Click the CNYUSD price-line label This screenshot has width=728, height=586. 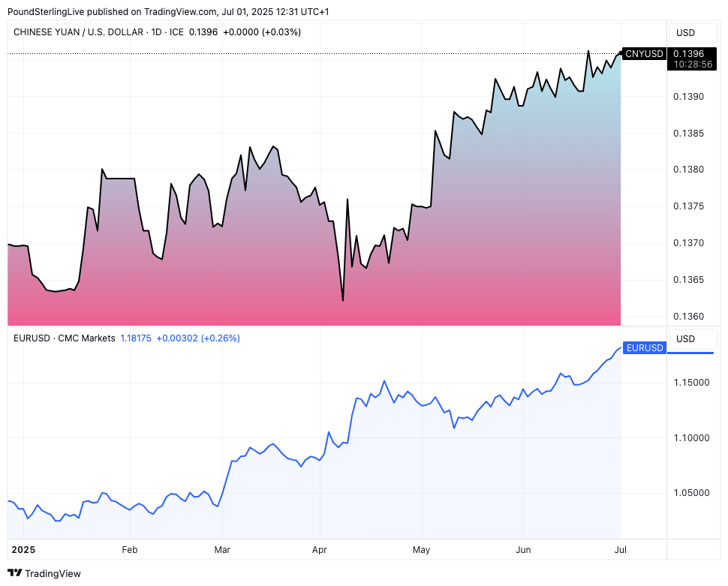(644, 53)
